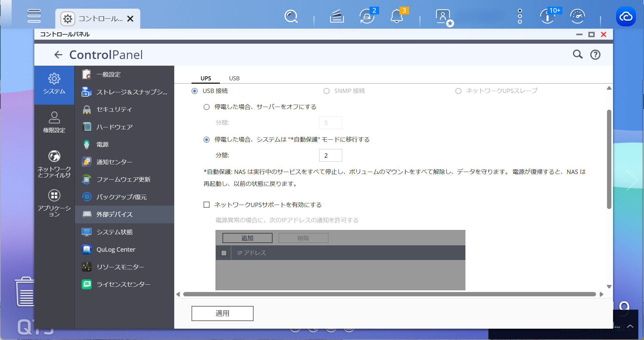
Task: Open 電源 in the system list
Action: [103, 144]
